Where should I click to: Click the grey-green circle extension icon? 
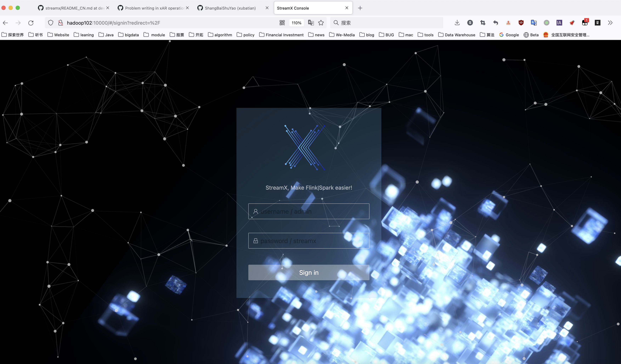[x=547, y=23]
